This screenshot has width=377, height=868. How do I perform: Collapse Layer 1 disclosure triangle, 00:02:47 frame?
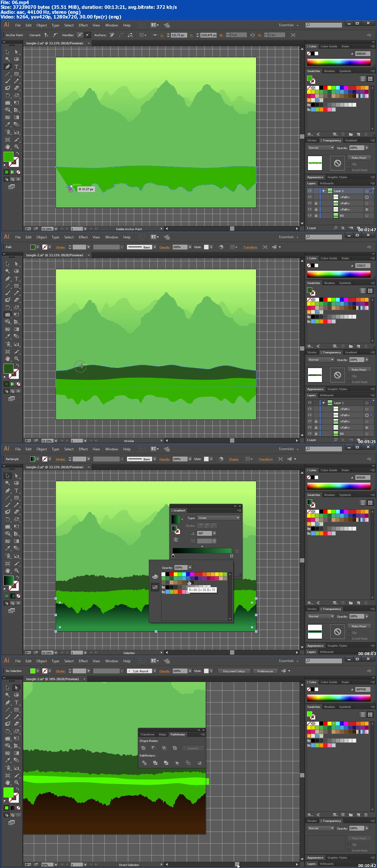[323, 191]
